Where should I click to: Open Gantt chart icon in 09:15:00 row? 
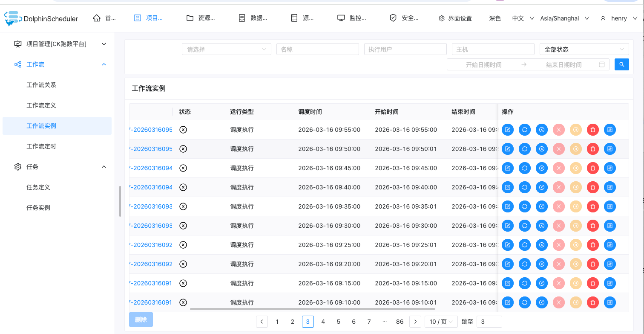pos(610,283)
